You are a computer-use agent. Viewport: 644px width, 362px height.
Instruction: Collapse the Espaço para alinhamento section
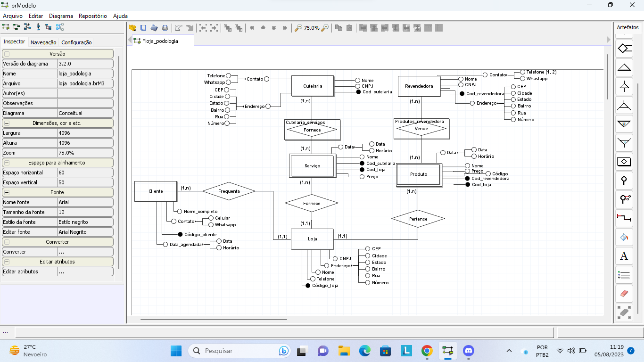[x=7, y=163]
